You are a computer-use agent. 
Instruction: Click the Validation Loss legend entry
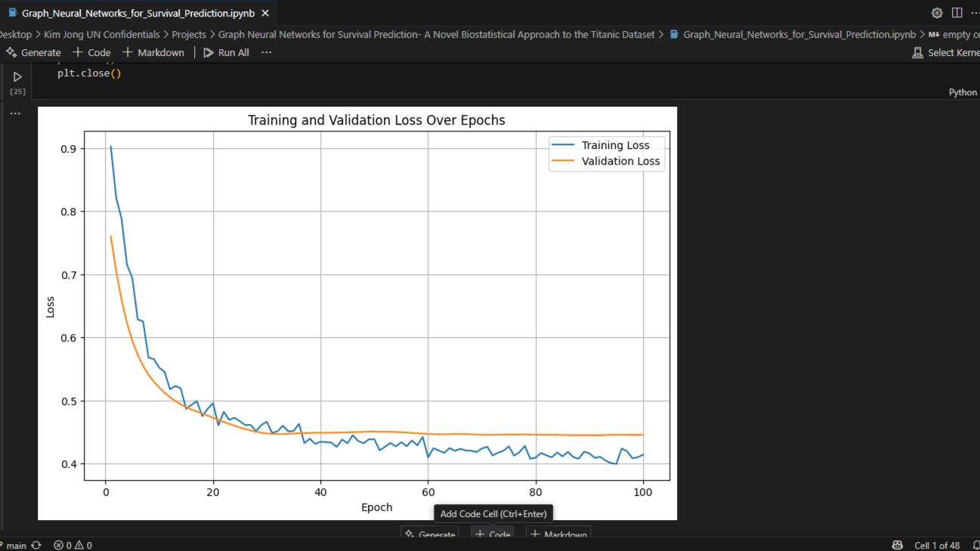coord(607,161)
